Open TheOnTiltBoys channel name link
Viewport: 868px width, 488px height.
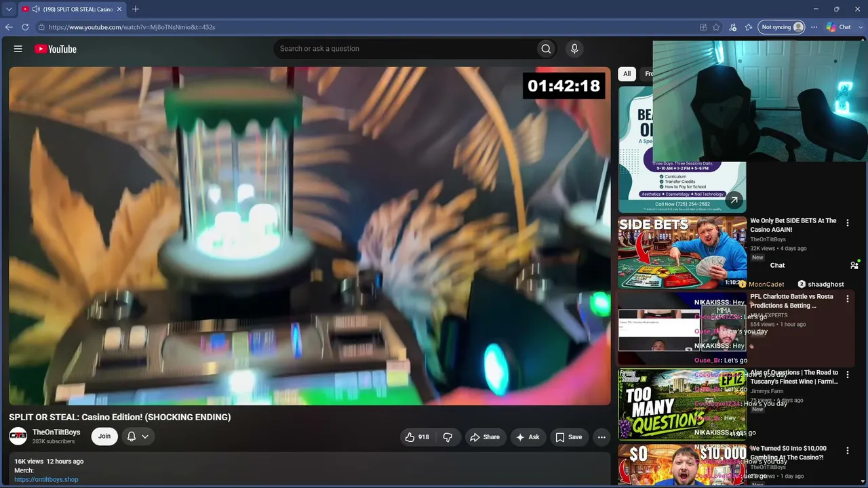[x=56, y=432]
